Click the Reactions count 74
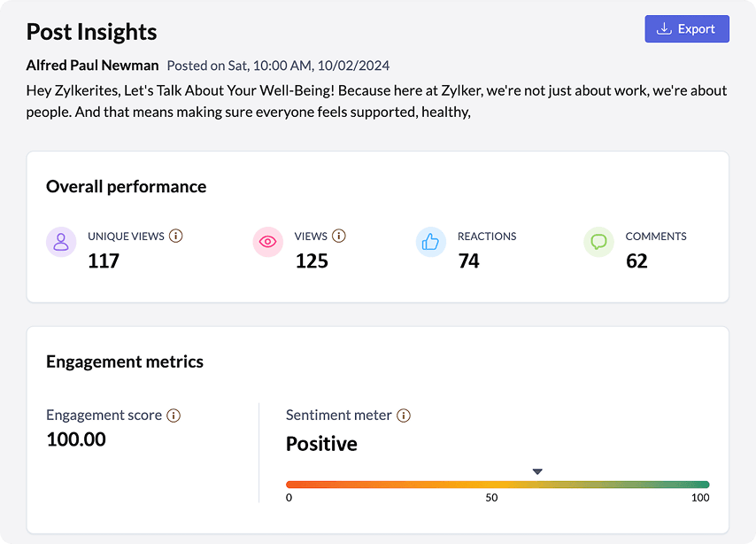 point(468,260)
